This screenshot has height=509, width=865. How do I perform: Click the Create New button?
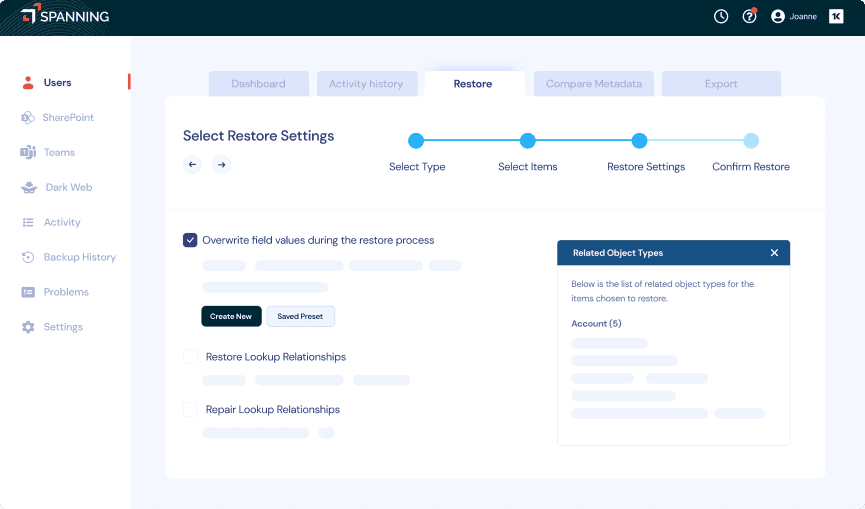[x=231, y=316]
